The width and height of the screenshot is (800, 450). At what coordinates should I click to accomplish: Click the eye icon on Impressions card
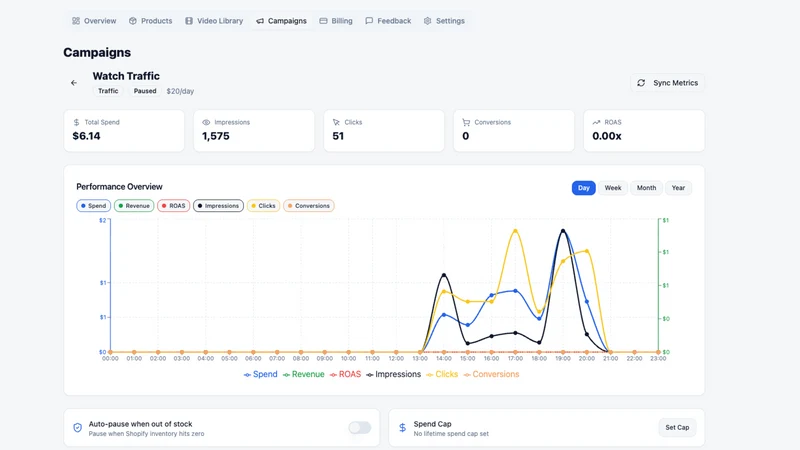point(206,122)
